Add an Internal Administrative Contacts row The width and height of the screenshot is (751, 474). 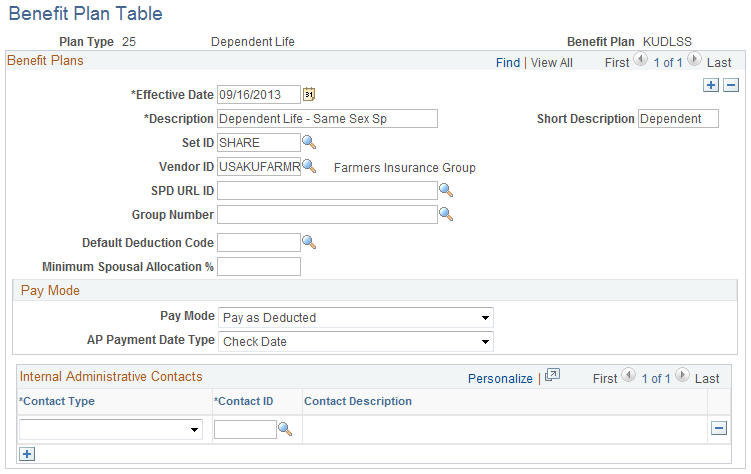coord(27,454)
